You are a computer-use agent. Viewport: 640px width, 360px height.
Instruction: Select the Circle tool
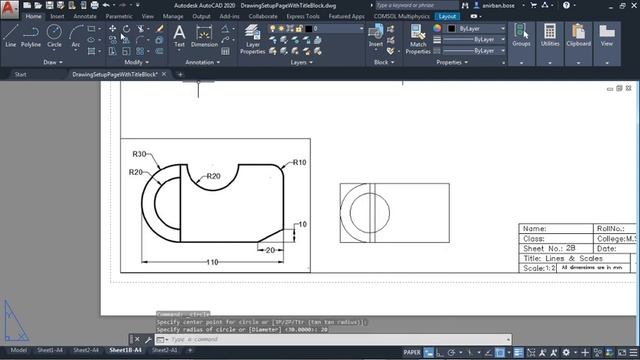pos(54,36)
